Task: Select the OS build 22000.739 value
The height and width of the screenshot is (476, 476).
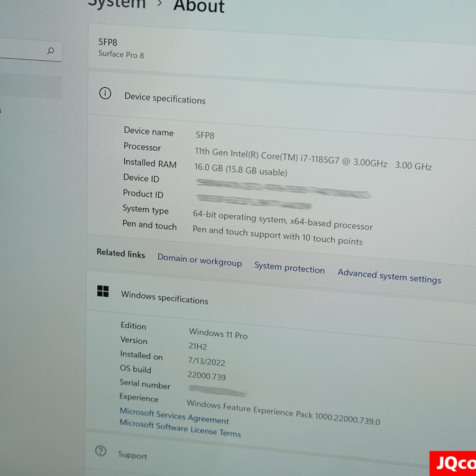Action: click(206, 376)
